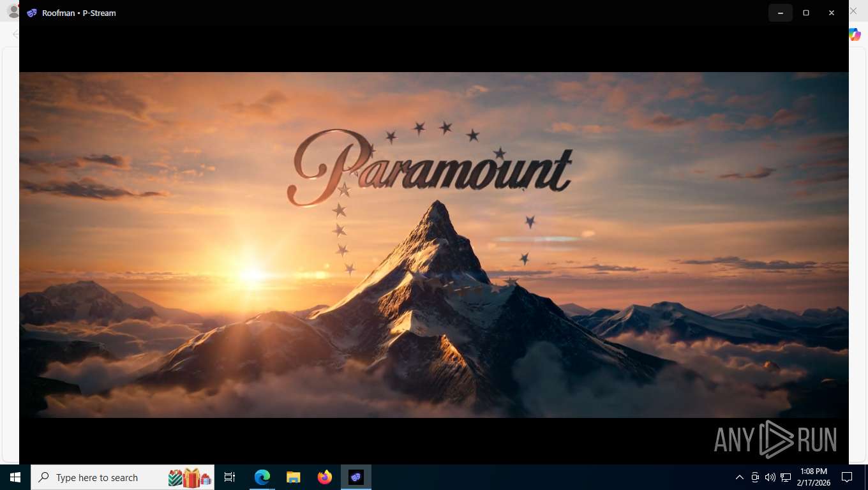Open the network status tray icon
The image size is (868, 490).
(786, 477)
